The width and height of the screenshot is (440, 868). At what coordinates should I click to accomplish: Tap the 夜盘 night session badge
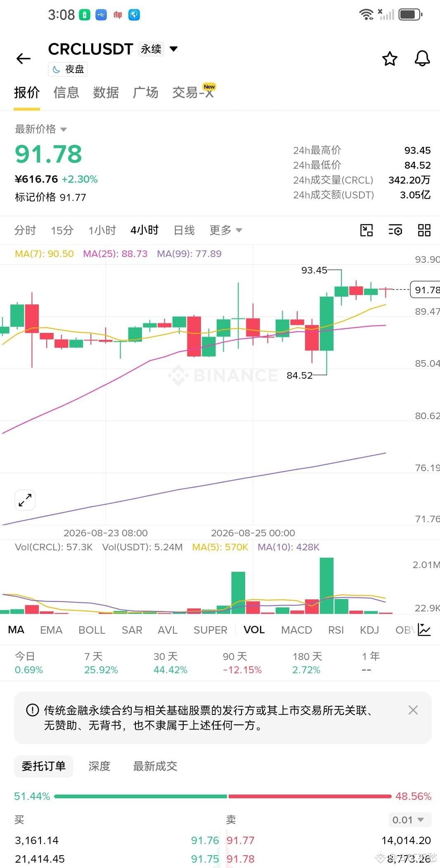pyautogui.click(x=68, y=69)
